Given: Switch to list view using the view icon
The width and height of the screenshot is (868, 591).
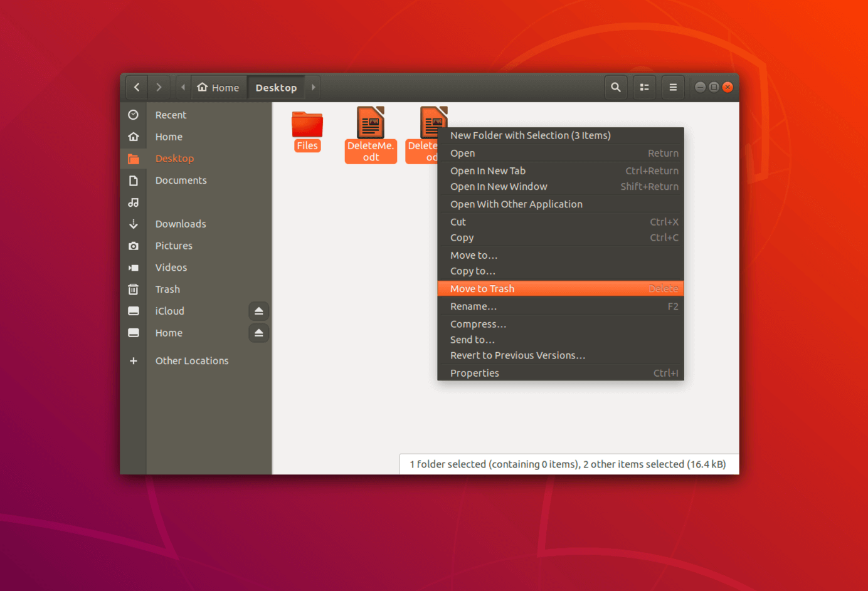Looking at the screenshot, I should [x=644, y=86].
